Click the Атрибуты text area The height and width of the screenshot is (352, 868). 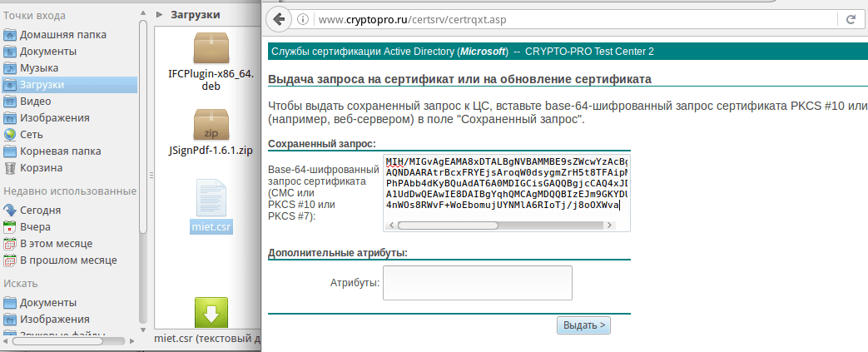(x=477, y=282)
